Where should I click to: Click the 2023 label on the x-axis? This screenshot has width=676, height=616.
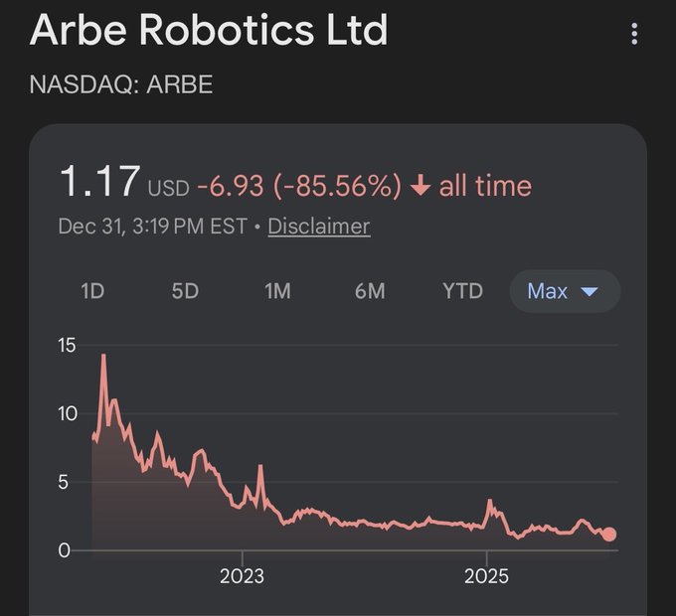(x=242, y=576)
